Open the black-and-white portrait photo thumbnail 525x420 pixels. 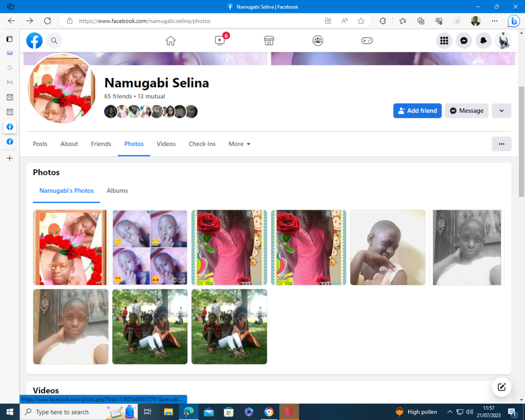467,247
